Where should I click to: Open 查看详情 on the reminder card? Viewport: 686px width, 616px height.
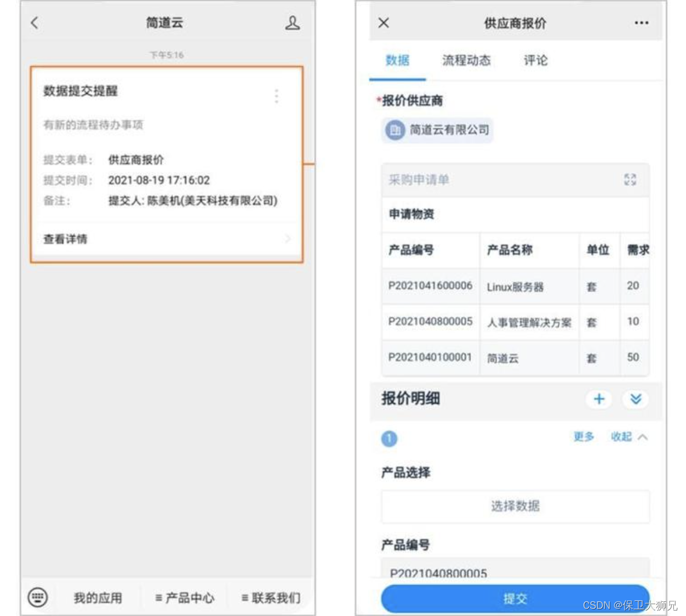[x=167, y=239]
